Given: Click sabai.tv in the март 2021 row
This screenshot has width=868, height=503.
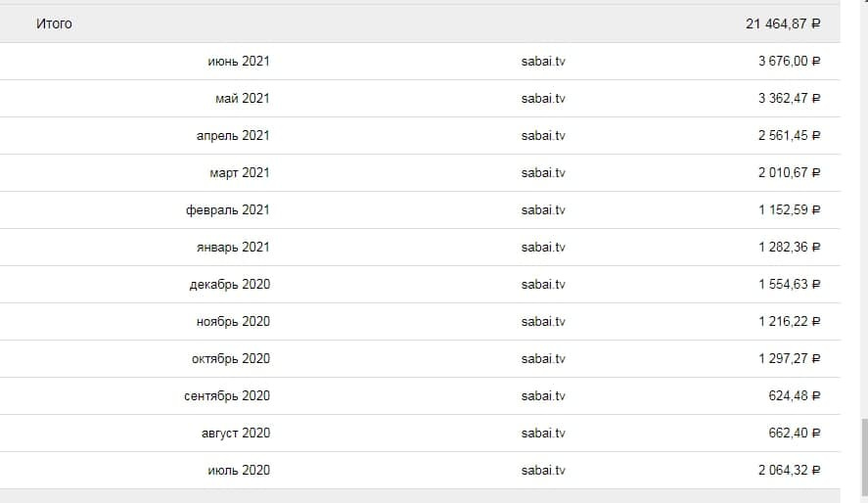Looking at the screenshot, I should click(543, 172).
